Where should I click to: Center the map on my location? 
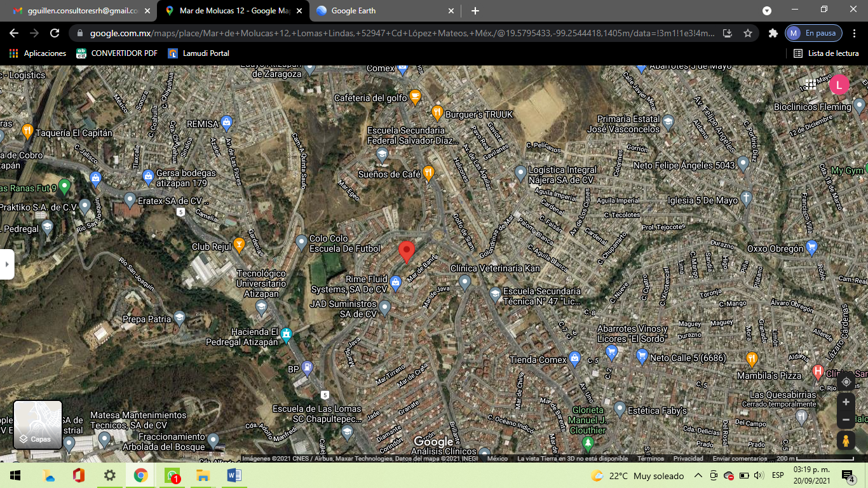[x=846, y=381]
